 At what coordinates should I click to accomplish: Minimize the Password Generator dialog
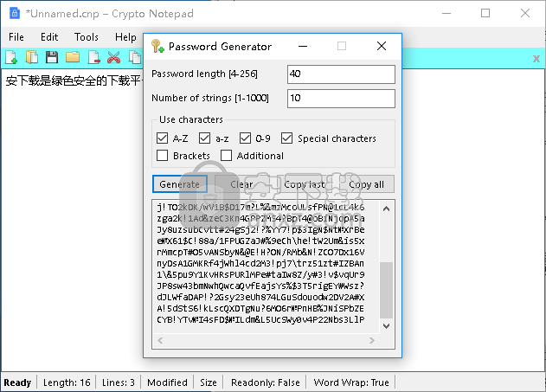click(303, 46)
